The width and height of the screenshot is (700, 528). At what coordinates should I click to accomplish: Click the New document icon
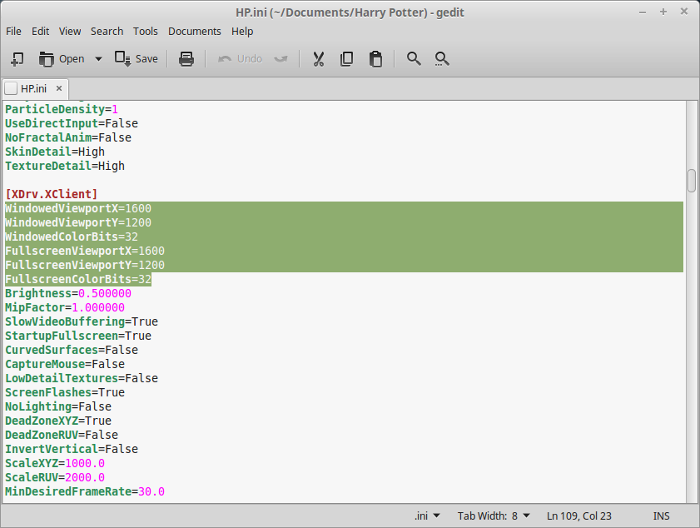[17, 59]
